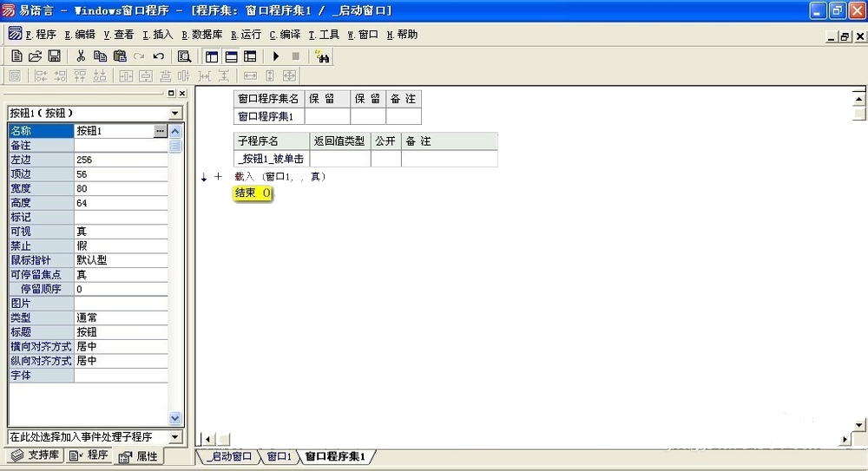Open the 编译 menu
Image resolution: width=868 pixels, height=471 pixels.
tap(285, 35)
